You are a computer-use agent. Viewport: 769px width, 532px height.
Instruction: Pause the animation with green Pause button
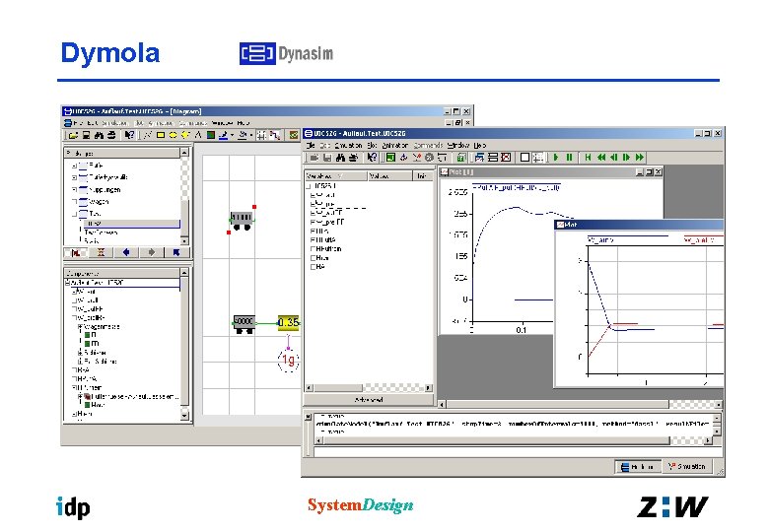569,158
